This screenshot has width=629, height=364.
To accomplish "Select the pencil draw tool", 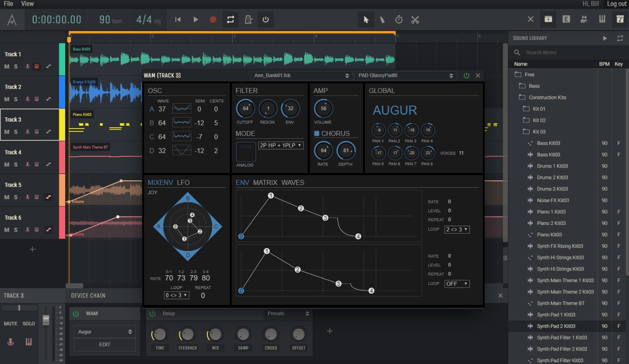I will [x=382, y=19].
